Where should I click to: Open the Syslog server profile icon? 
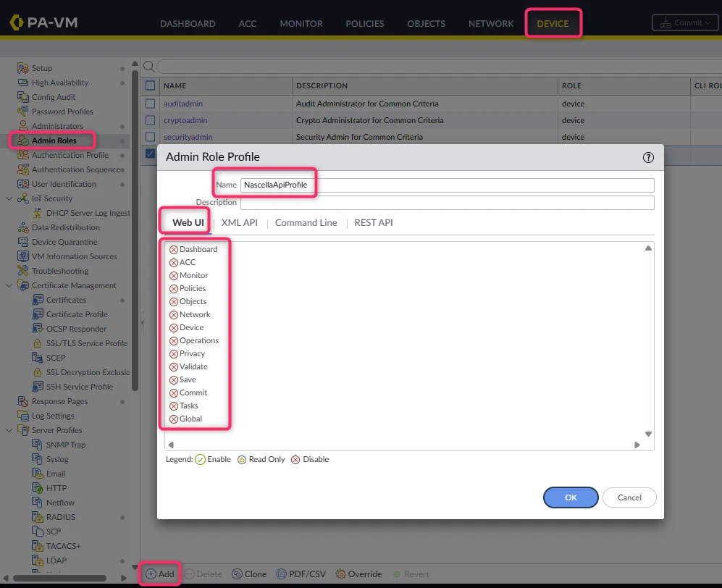tap(38, 459)
